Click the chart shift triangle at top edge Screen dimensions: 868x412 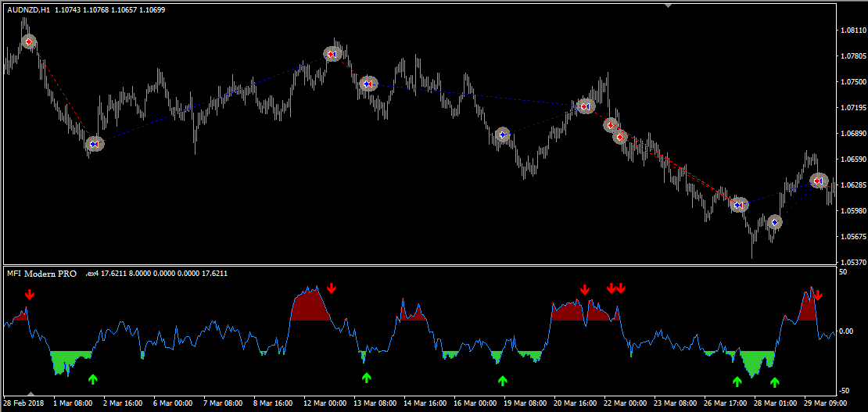[668, 5]
